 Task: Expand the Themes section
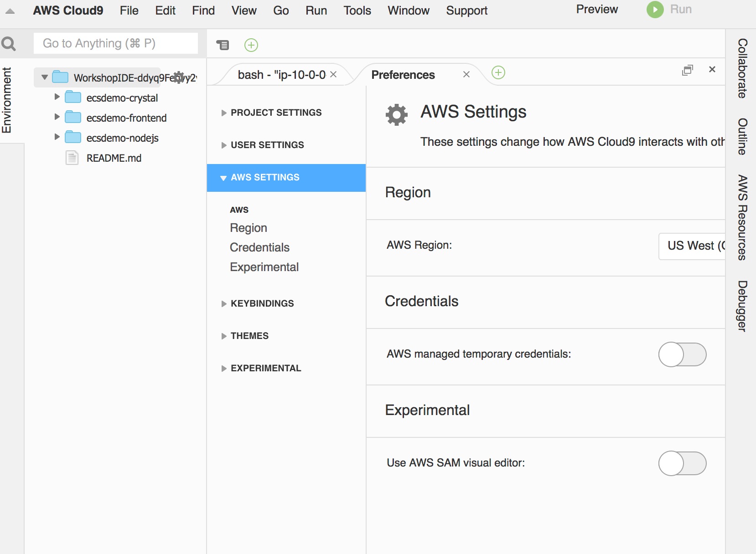pos(249,336)
